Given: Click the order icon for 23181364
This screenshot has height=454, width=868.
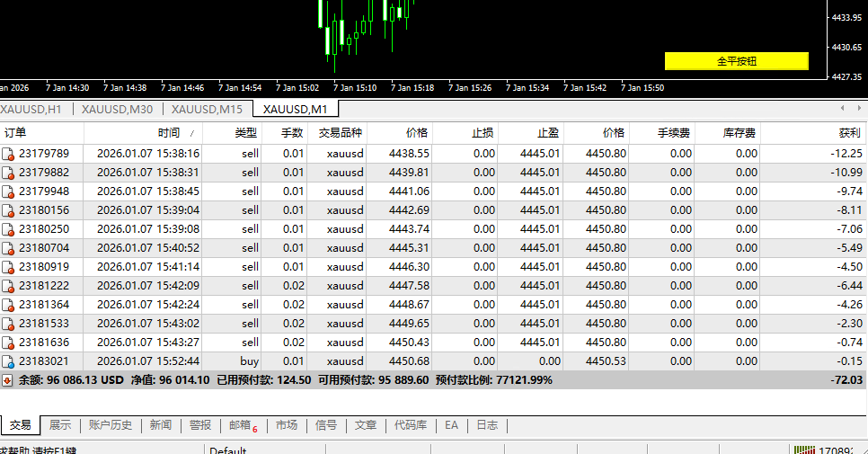Looking at the screenshot, I should (x=8, y=305).
